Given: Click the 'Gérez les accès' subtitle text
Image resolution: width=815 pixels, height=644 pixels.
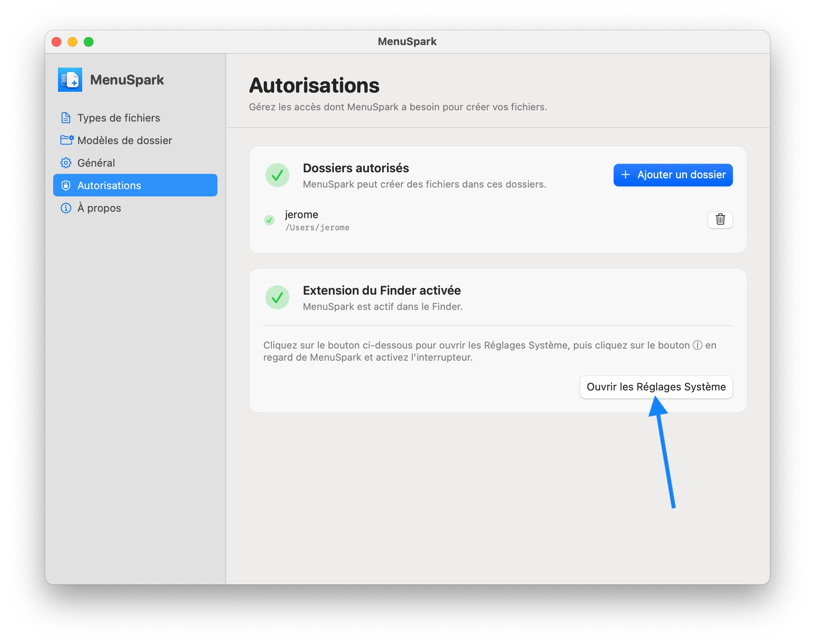Looking at the screenshot, I should click(x=398, y=107).
